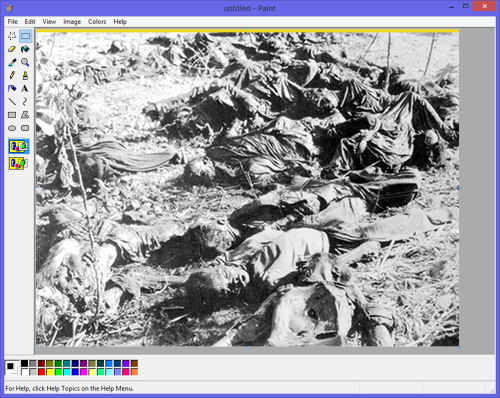Close the Paint window
Viewport: 500px width, 398px height.
pyautogui.click(x=484, y=6)
